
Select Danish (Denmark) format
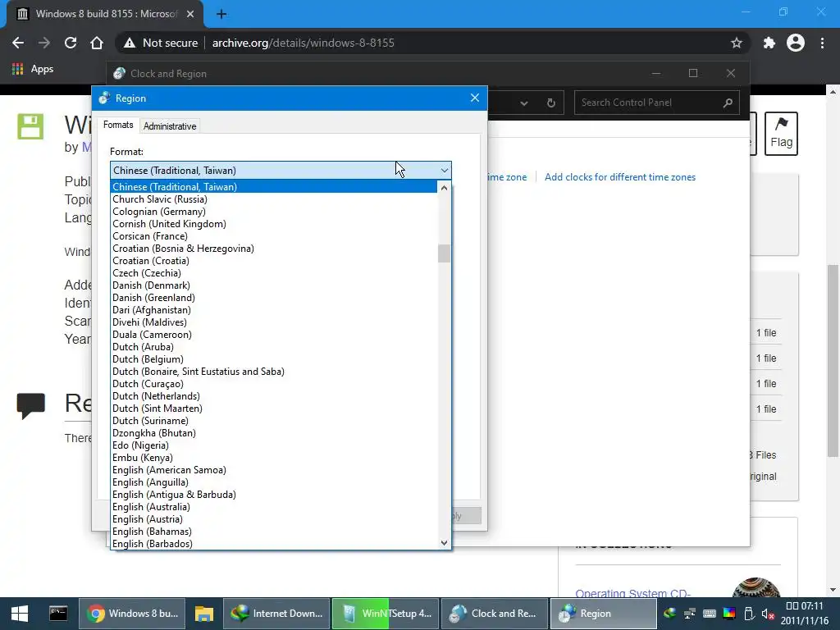tap(273, 285)
